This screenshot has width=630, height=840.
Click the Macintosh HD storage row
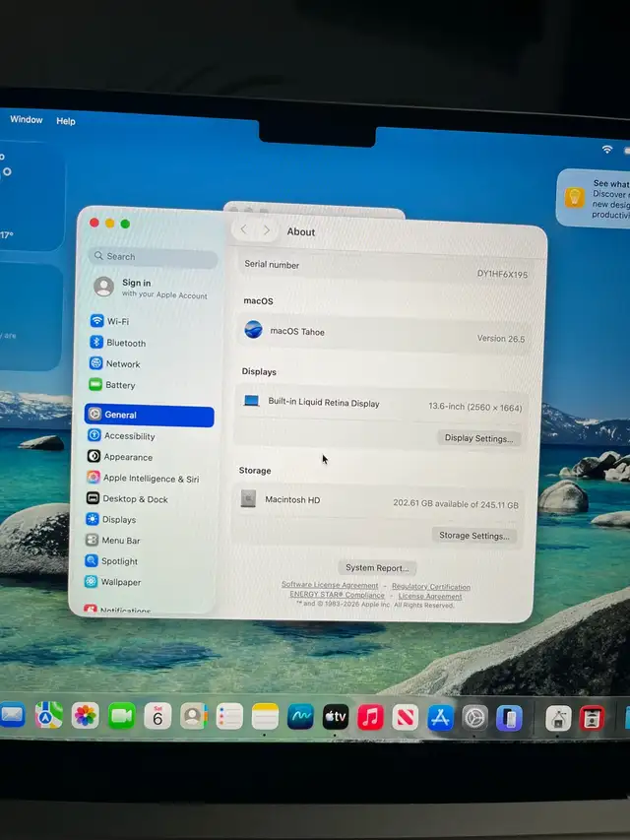point(378,502)
